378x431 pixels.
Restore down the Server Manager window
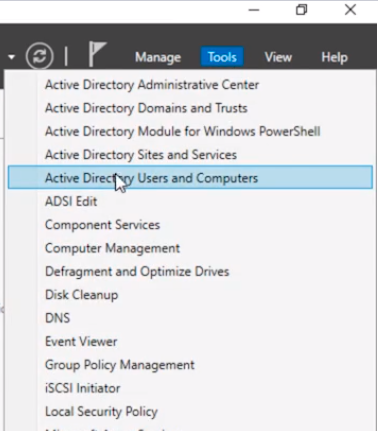301,10
